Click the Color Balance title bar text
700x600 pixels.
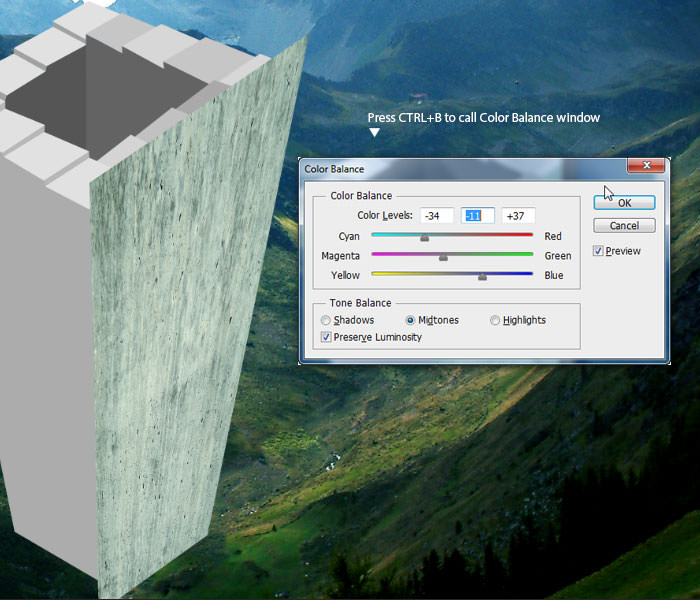pyautogui.click(x=334, y=169)
